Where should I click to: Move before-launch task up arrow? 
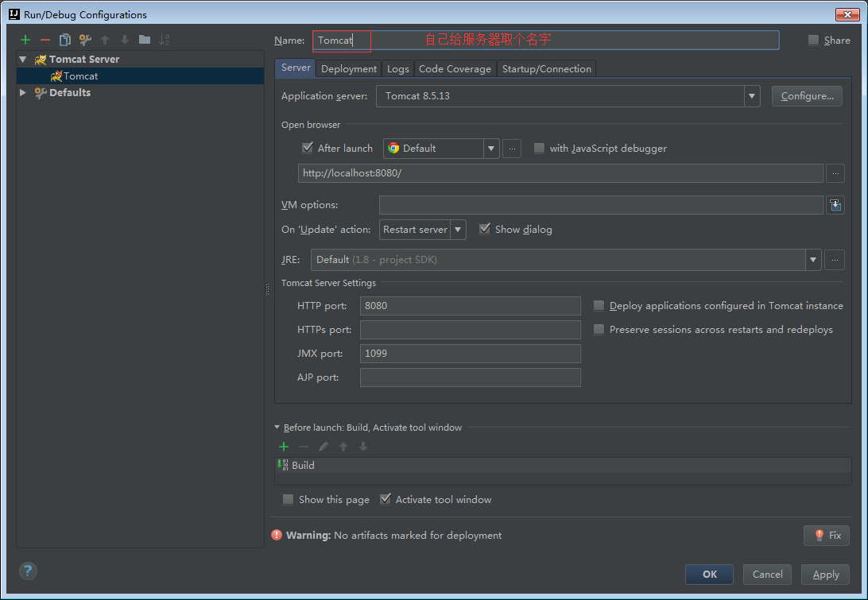(343, 447)
